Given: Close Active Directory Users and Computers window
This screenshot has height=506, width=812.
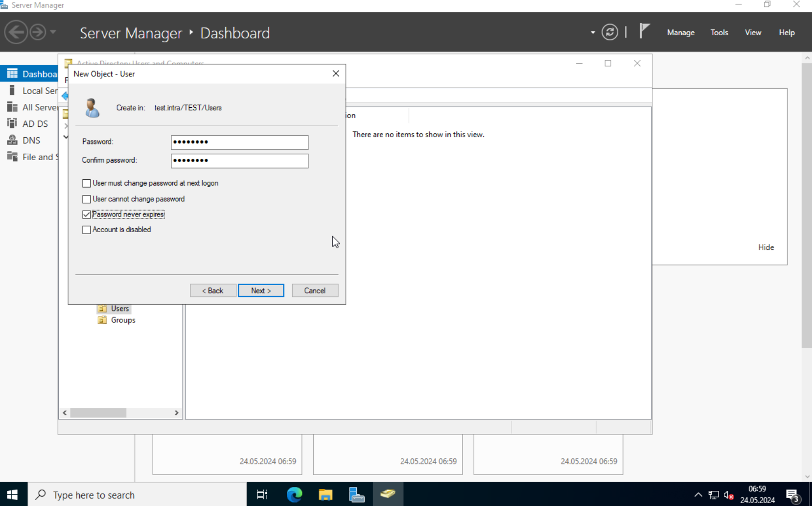Looking at the screenshot, I should pos(637,63).
